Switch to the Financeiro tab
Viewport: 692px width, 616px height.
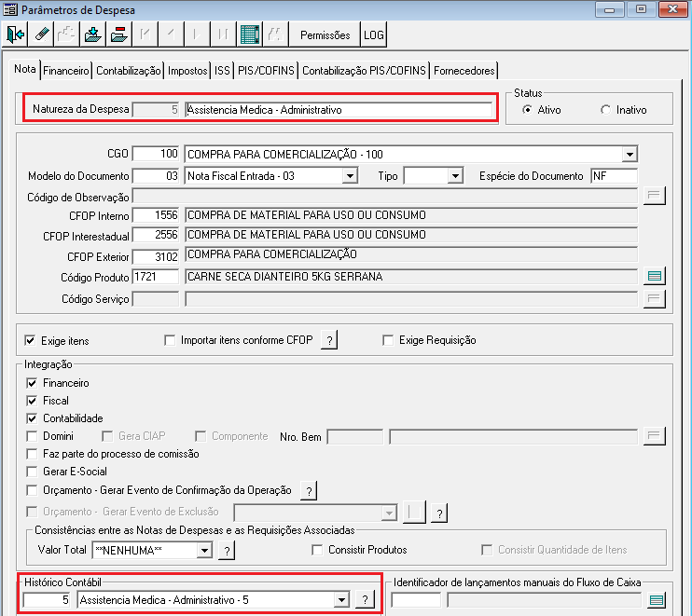tap(66, 71)
